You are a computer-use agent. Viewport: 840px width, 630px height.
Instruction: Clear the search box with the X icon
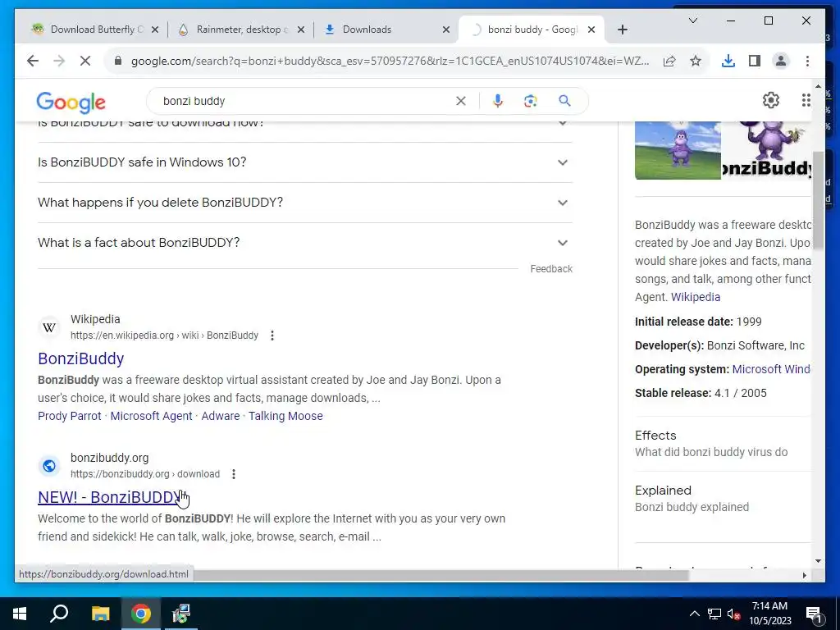click(461, 101)
